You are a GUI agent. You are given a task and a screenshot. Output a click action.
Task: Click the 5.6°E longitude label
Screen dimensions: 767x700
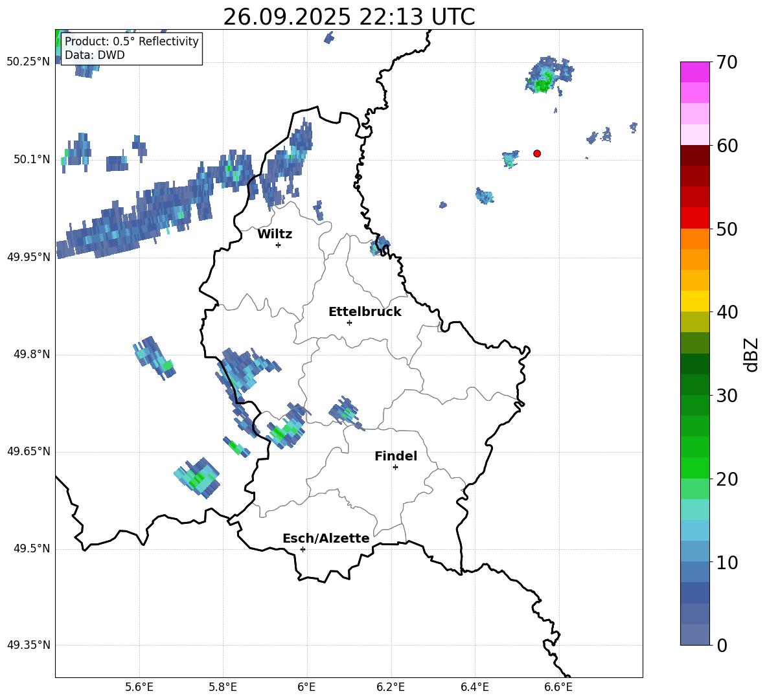(139, 687)
